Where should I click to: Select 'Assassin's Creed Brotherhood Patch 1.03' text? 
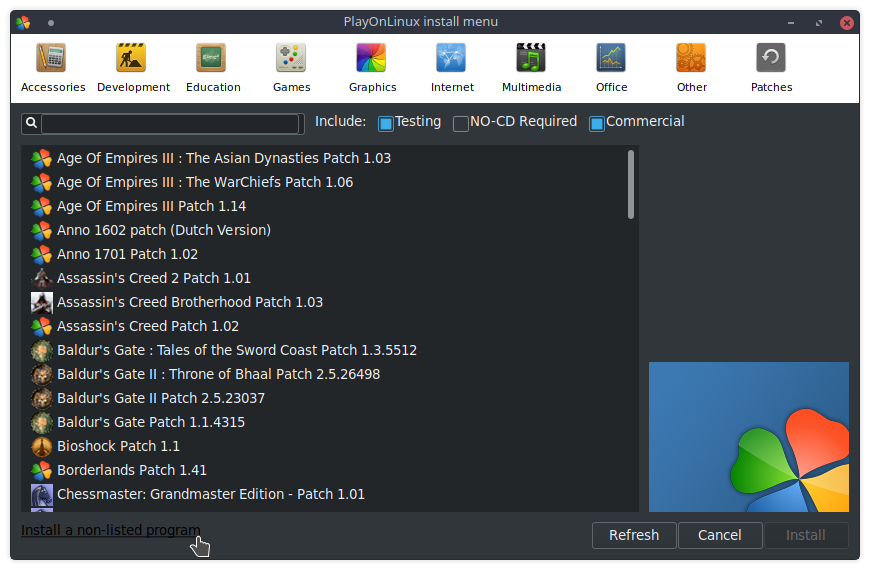point(190,302)
